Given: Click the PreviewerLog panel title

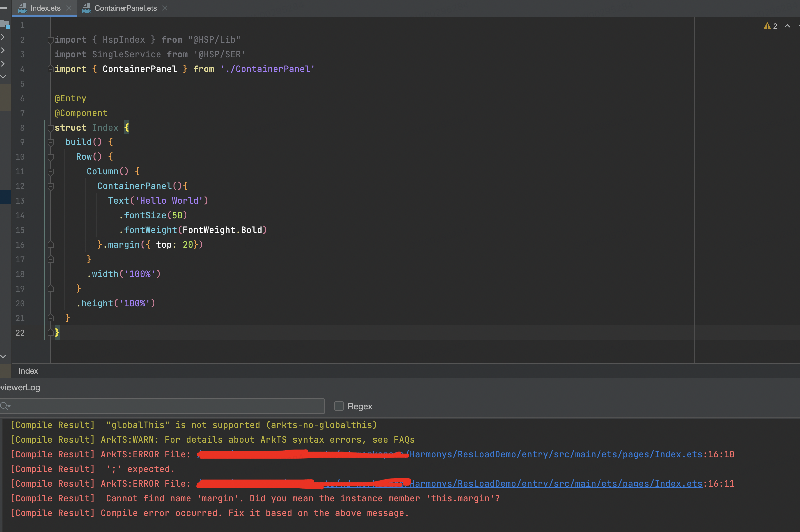Looking at the screenshot, I should point(20,387).
